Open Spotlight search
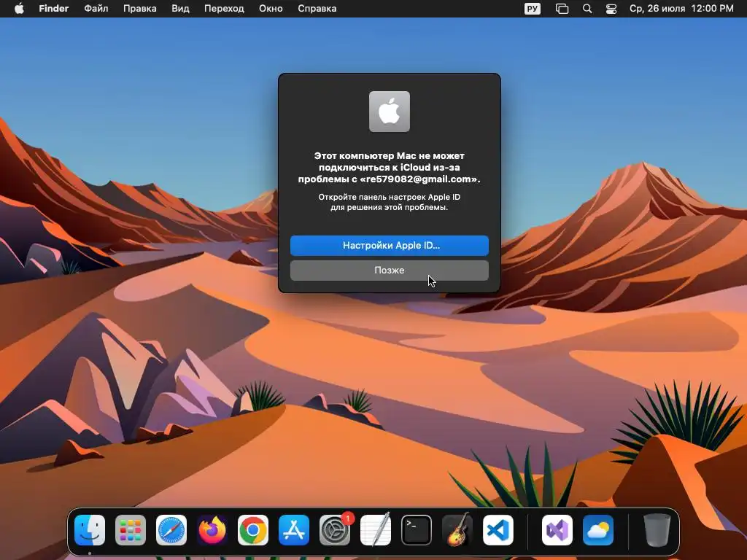This screenshot has height=560, width=747. [587, 9]
